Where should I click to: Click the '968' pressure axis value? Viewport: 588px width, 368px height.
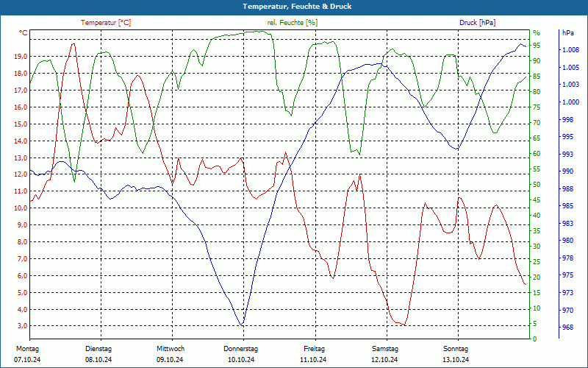[567, 328]
